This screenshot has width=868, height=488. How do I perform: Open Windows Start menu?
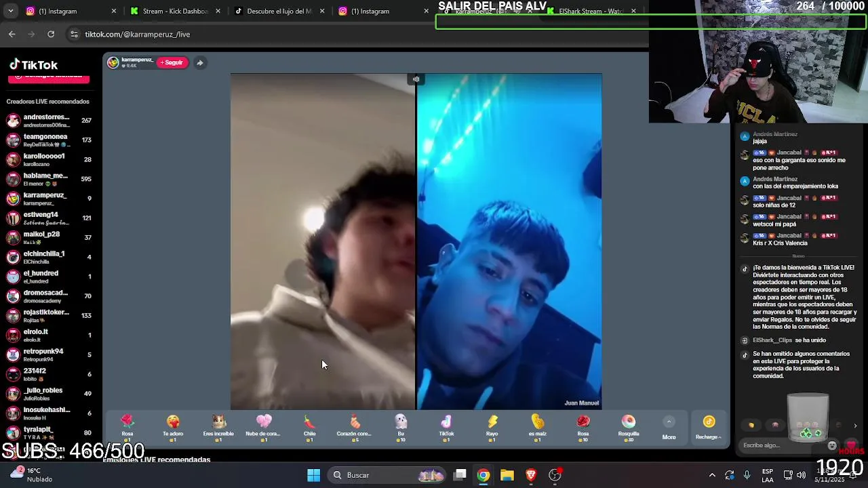(x=313, y=475)
